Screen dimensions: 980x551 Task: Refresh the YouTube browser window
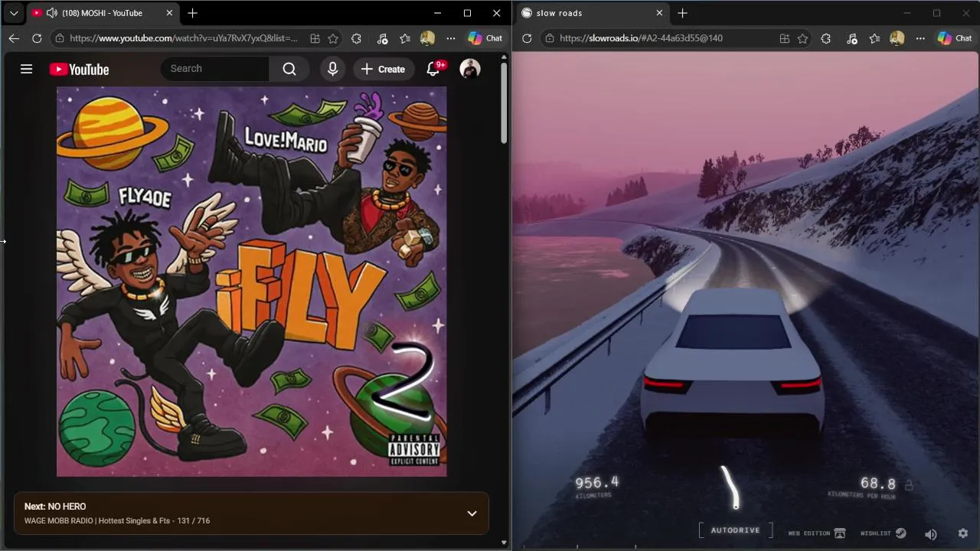37,38
